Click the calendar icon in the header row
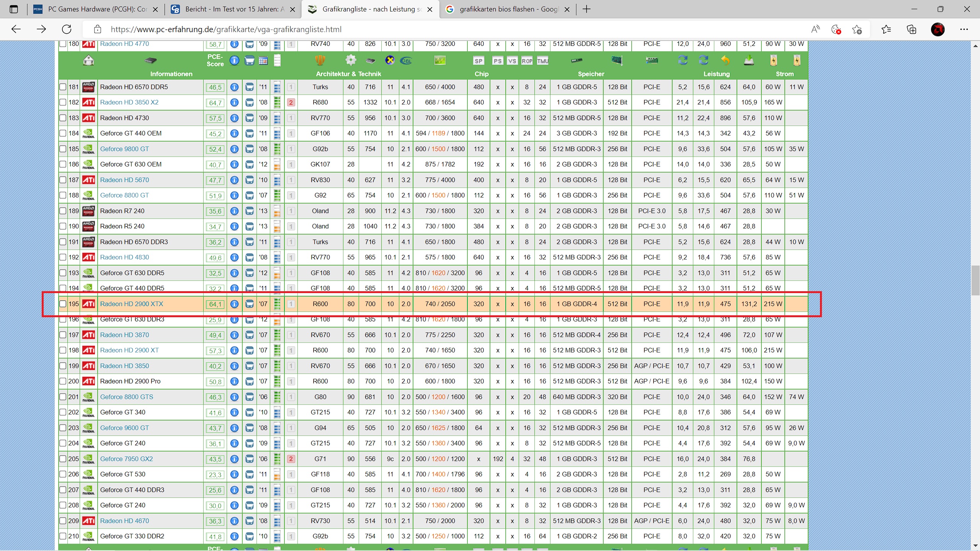The height and width of the screenshot is (551, 980). coord(263,60)
